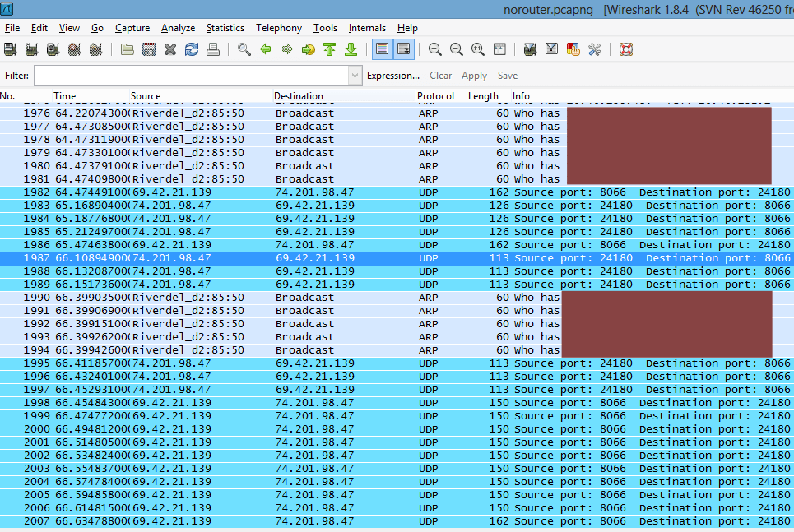Restart the running capture icon

point(95,49)
